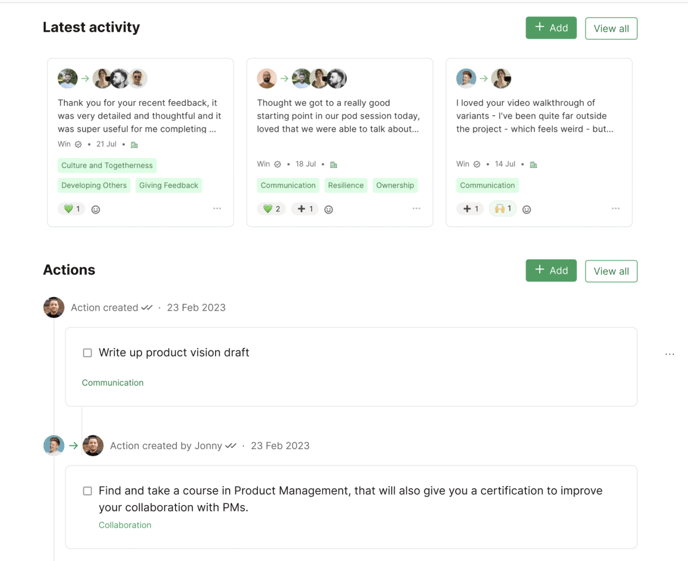View all Latest activity
This screenshot has width=688, height=561.
click(x=611, y=28)
